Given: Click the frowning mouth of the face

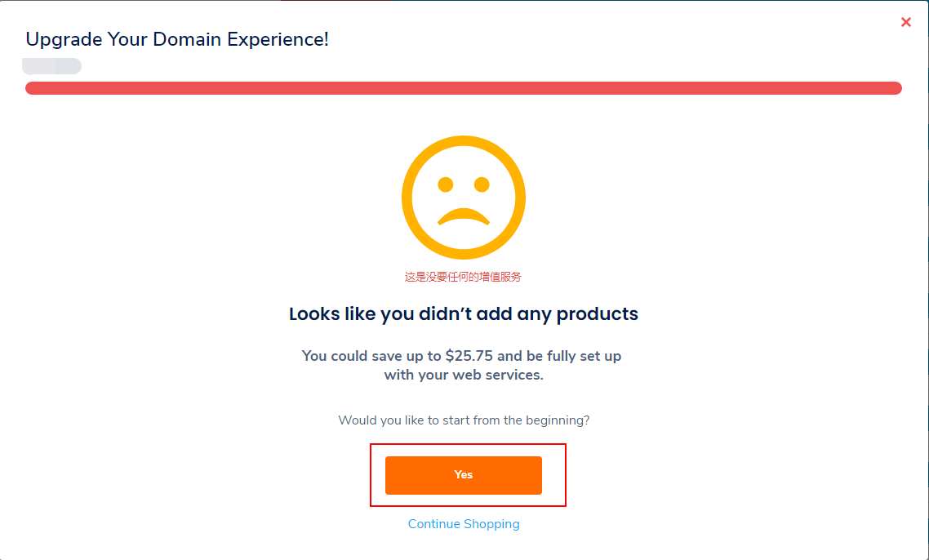Looking at the screenshot, I should pos(464,216).
